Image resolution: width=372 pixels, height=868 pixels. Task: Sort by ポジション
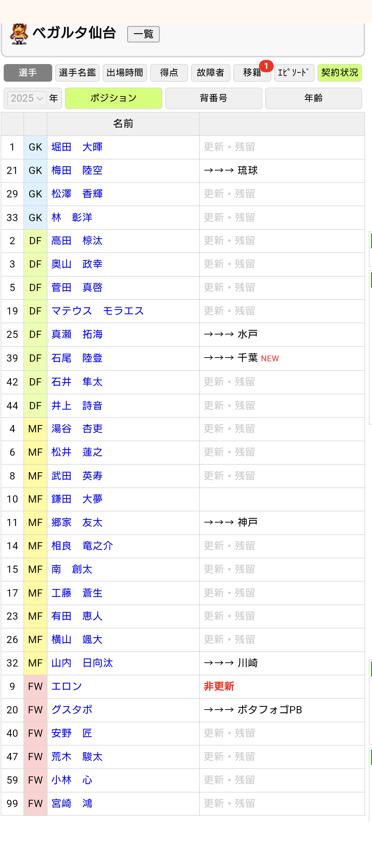[x=113, y=98]
